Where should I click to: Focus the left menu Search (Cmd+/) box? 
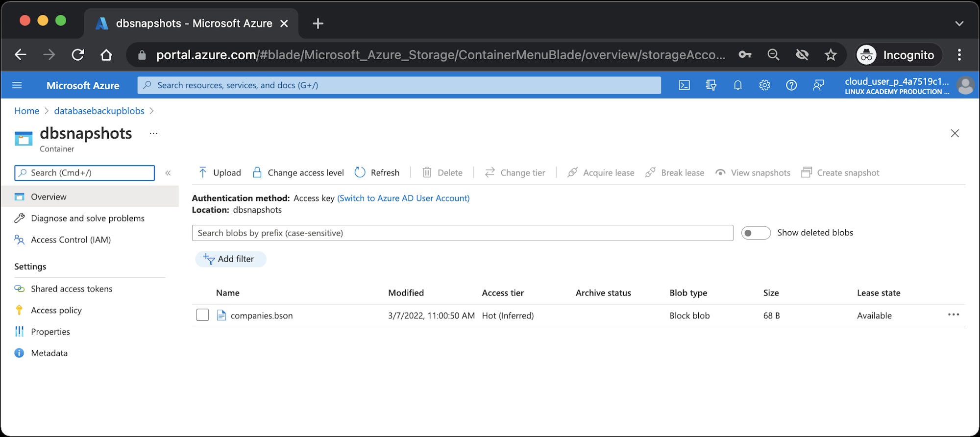pyautogui.click(x=84, y=172)
